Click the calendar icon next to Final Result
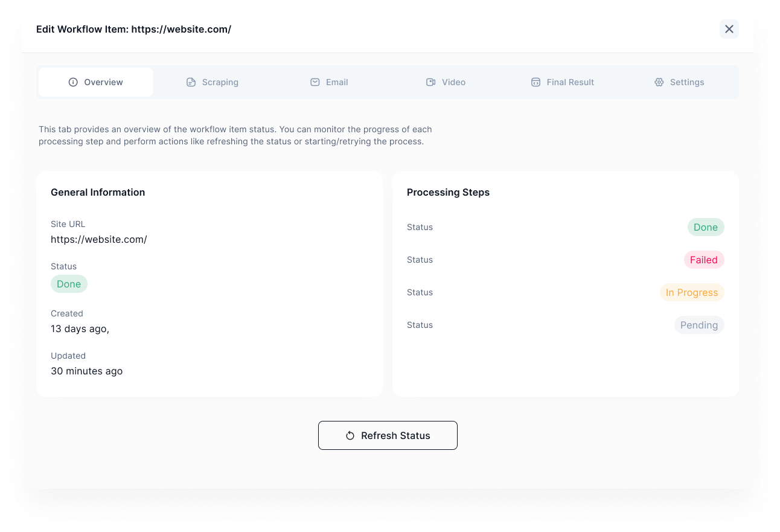Screen dimensions: 780x532 [536, 82]
